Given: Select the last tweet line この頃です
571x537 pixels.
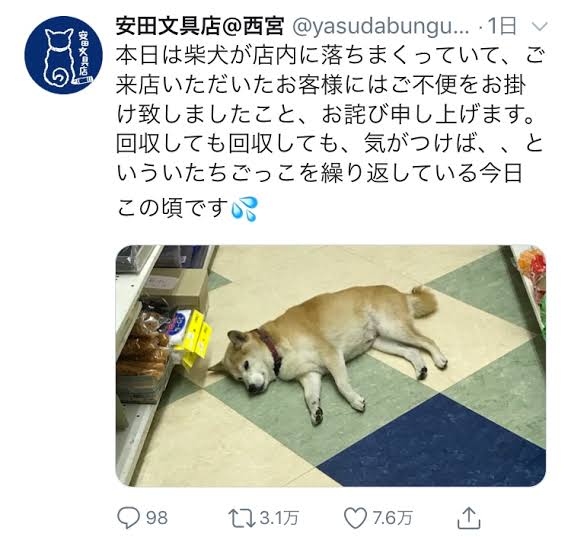Looking at the screenshot, I should pos(172,208).
